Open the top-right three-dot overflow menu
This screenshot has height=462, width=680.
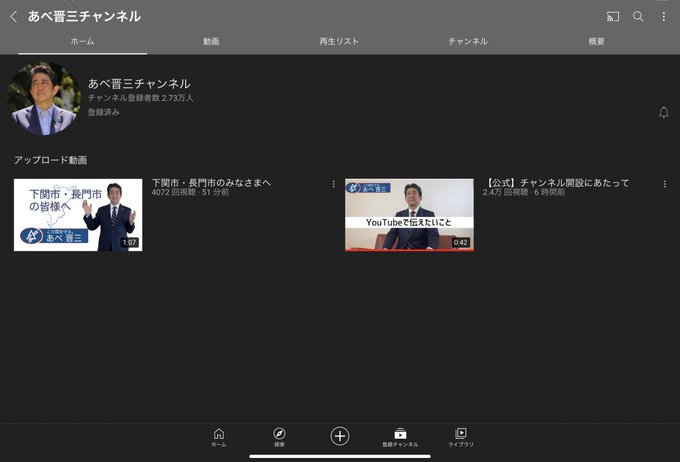[x=664, y=16]
